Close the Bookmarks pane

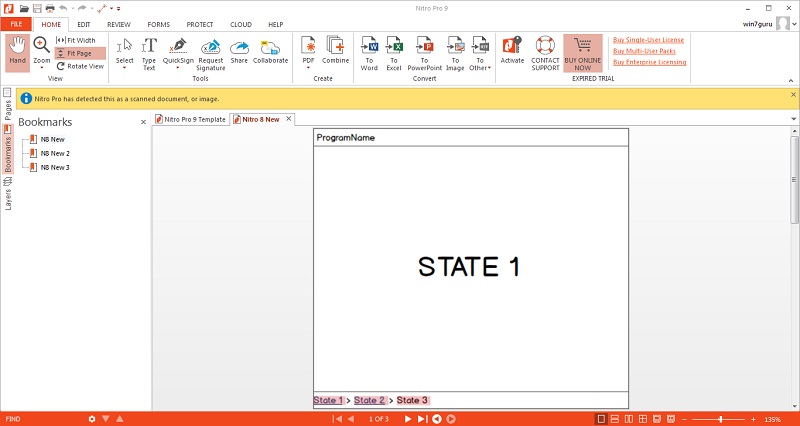pyautogui.click(x=143, y=122)
